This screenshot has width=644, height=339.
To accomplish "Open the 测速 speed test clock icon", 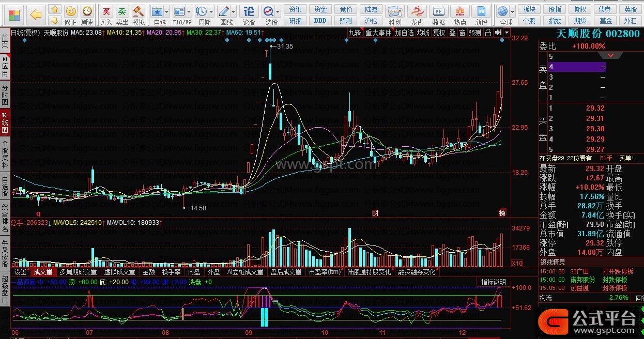I will (87, 11).
